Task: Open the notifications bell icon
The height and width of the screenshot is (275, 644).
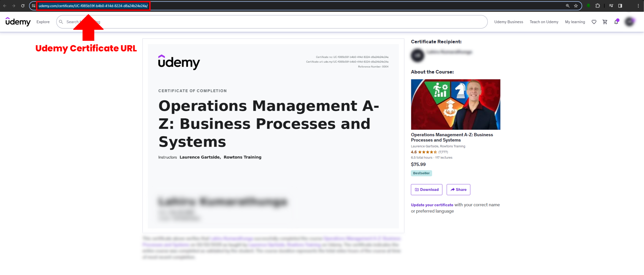Action: (616, 22)
